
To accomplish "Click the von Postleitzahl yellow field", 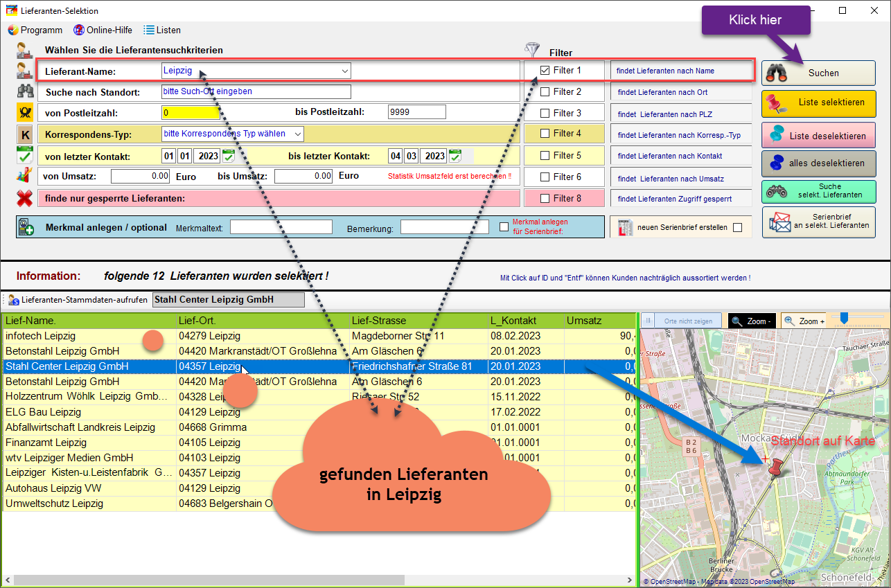I will [190, 113].
